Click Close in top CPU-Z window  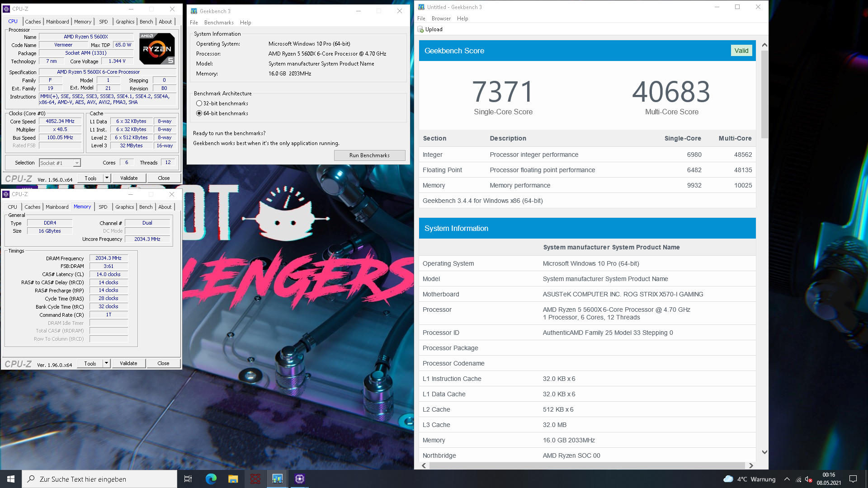tap(164, 178)
